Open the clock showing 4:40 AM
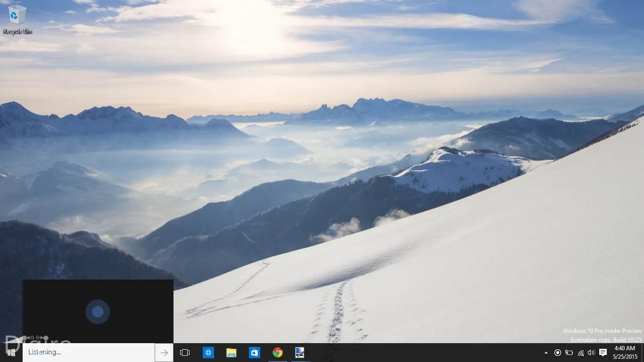This screenshot has height=362, width=644. 625,353
